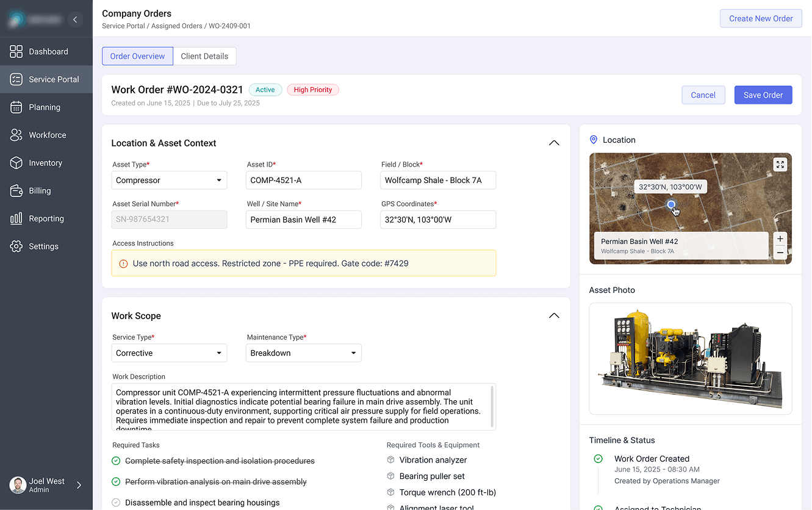The height and width of the screenshot is (510, 812).
Task: Select the Order Overview tab
Action: pos(137,56)
